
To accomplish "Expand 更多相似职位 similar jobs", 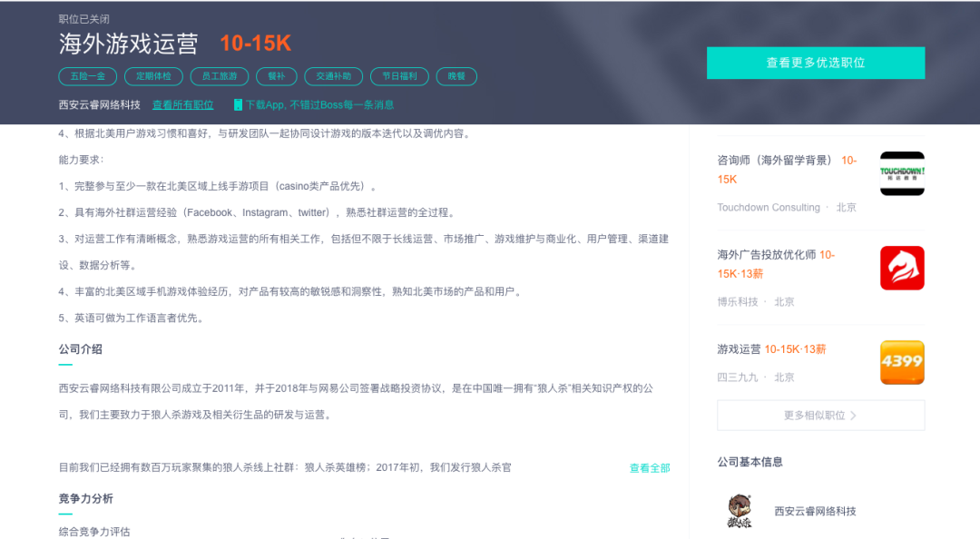I will point(820,416).
